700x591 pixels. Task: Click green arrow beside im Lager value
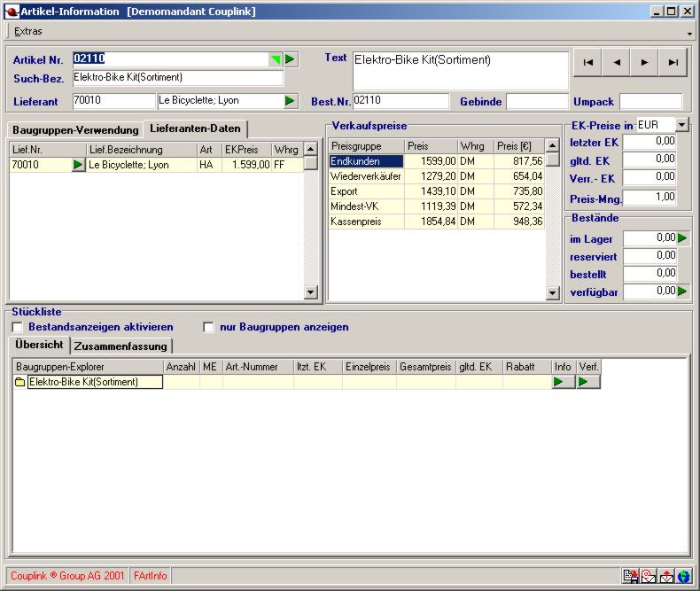pos(682,238)
